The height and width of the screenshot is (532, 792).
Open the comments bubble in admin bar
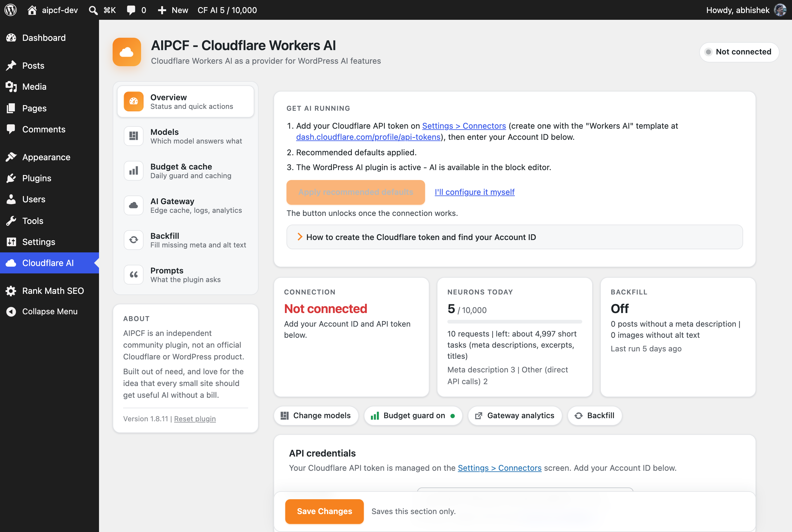pyautogui.click(x=131, y=10)
